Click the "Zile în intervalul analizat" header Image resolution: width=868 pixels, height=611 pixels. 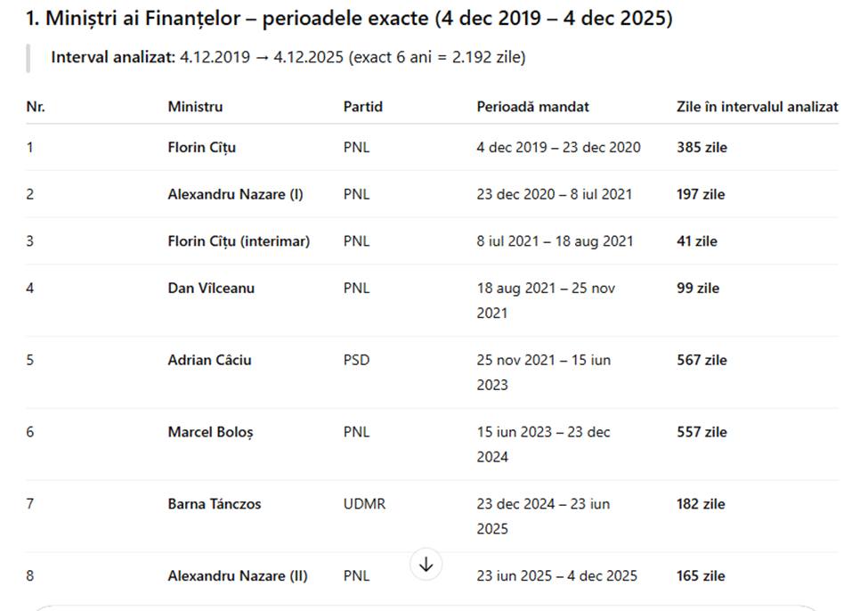757,107
